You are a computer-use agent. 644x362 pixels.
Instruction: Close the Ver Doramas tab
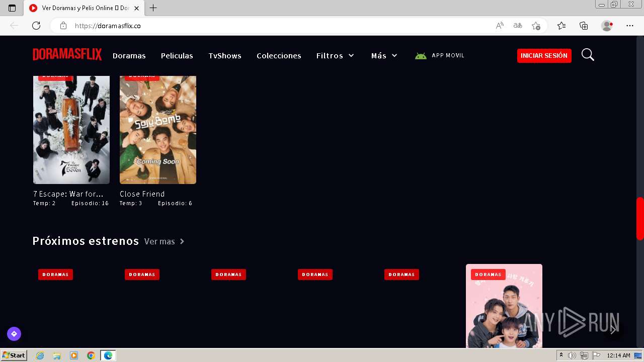(136, 8)
